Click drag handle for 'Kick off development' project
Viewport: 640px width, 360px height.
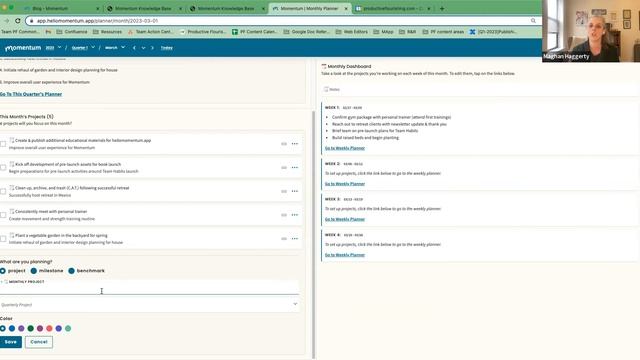[x=284, y=167]
